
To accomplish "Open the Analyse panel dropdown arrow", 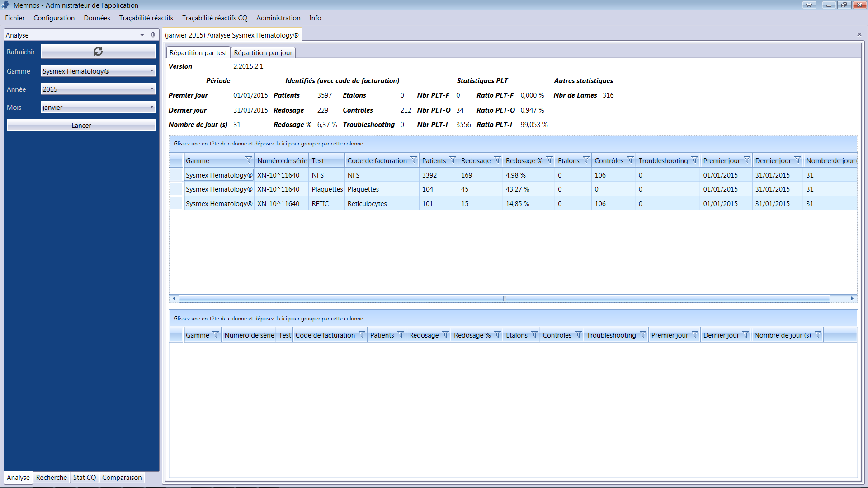I will tap(142, 35).
